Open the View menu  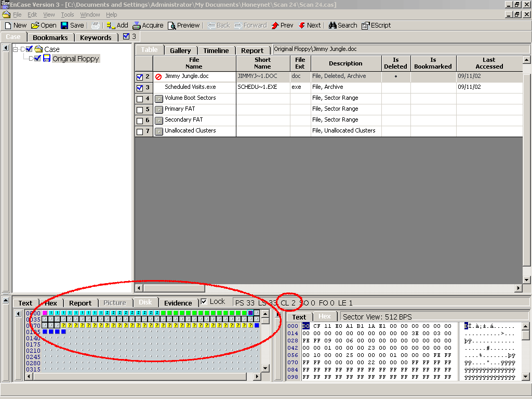49,15
